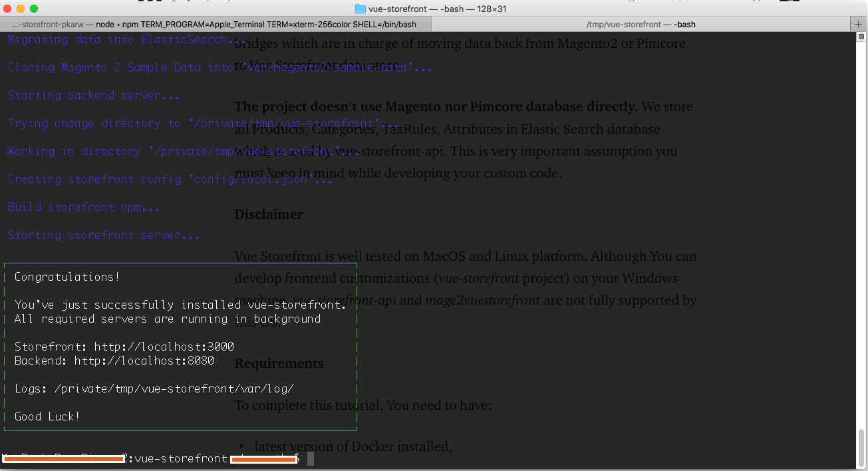This screenshot has height=471, width=868.
Task: Click 'latest version of Docker installed' bullet
Action: click(353, 446)
